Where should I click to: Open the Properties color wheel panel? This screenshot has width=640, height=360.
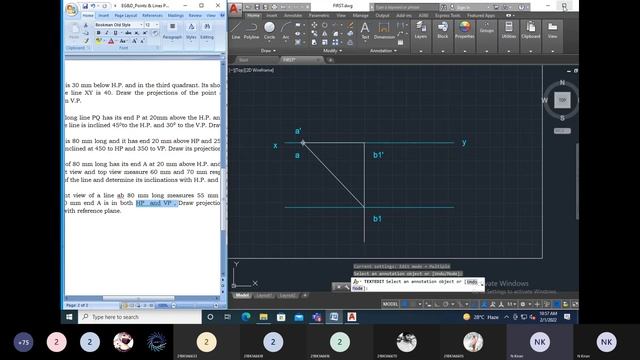tap(464, 31)
